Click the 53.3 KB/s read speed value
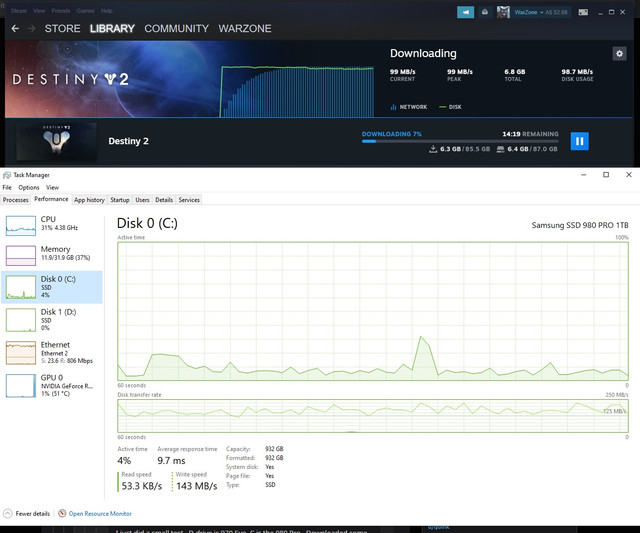 tap(142, 486)
